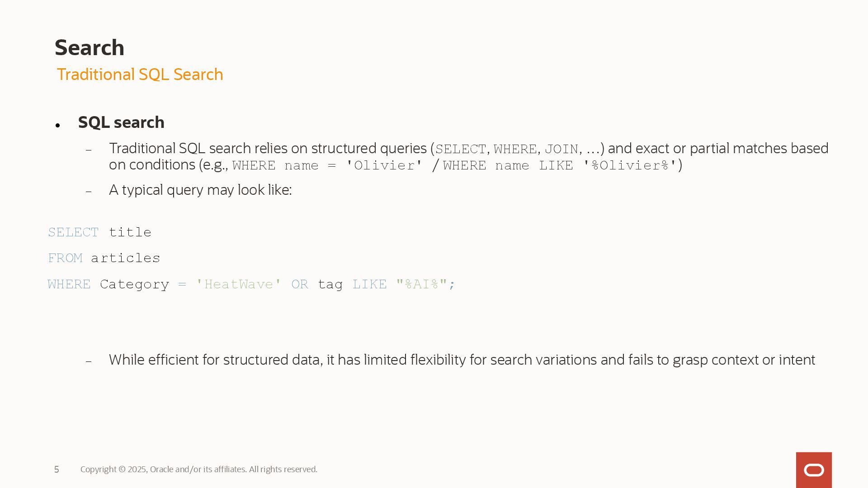Click the Traditional SQL Search subtitle

[140, 75]
